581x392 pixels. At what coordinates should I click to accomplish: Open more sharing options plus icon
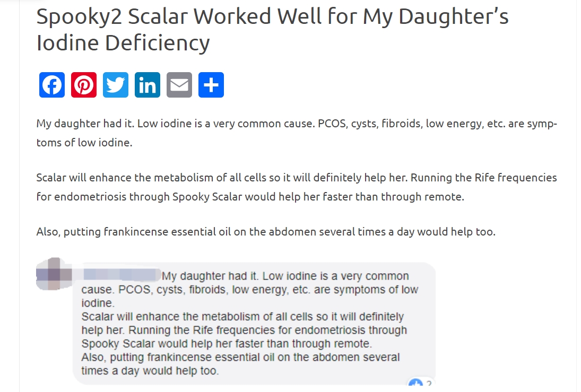point(211,85)
